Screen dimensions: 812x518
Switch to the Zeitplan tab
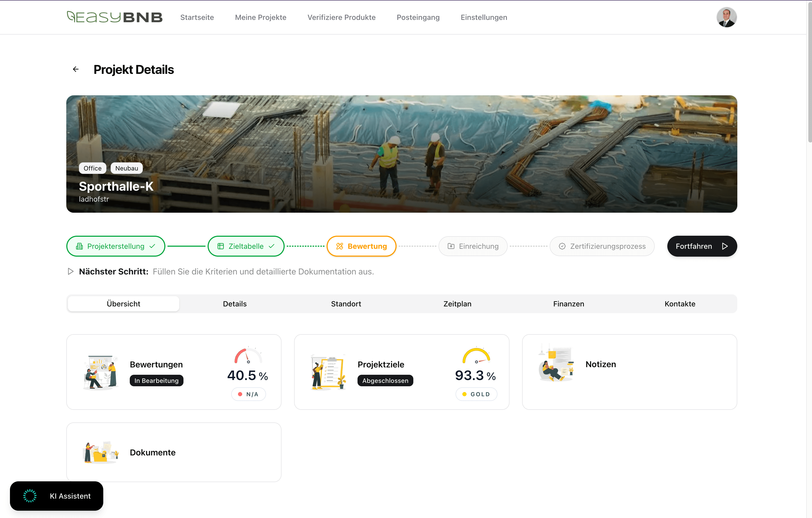(x=457, y=304)
